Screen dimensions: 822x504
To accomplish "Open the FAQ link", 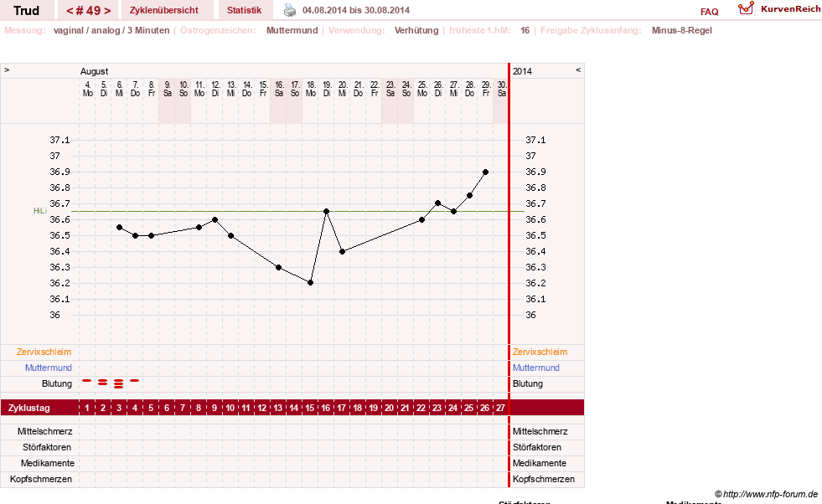I will click(x=709, y=12).
